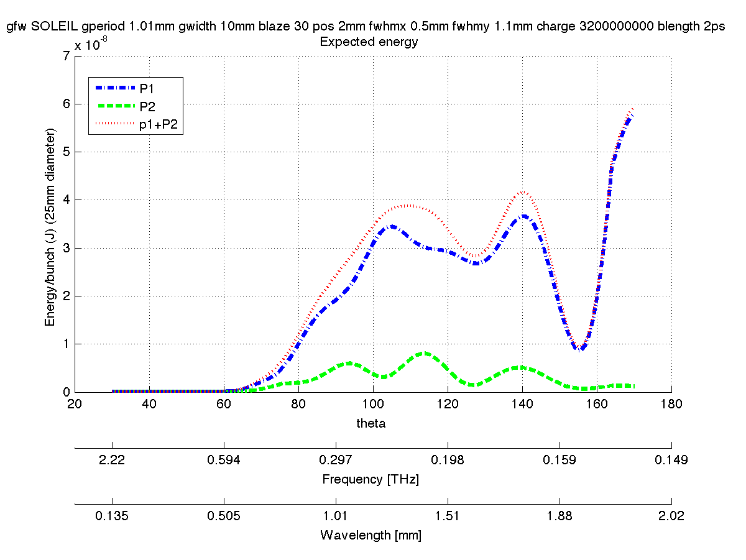The image size is (746, 560).
Task: Click y-axis tick label 7
Action: 67,56
